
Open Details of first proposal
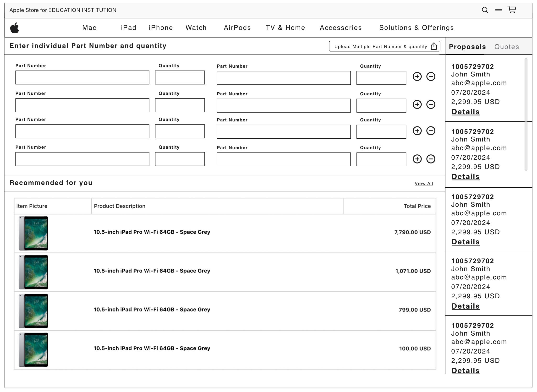click(x=465, y=112)
